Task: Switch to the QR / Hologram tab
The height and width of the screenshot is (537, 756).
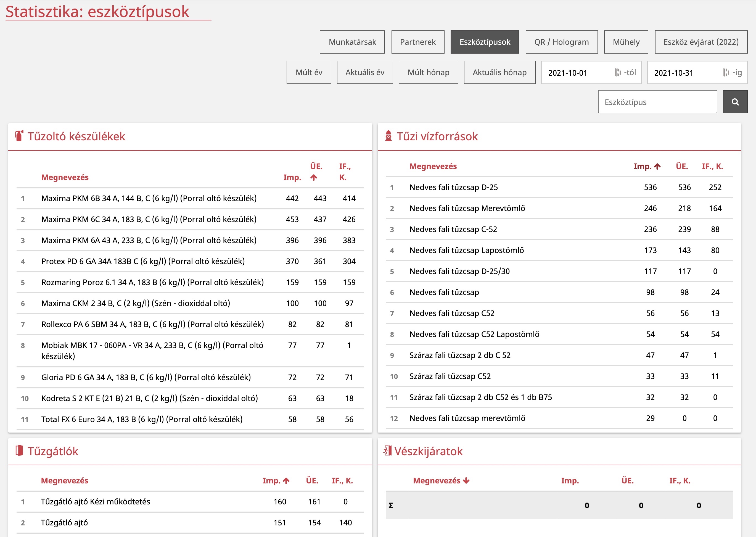Action: pos(561,42)
